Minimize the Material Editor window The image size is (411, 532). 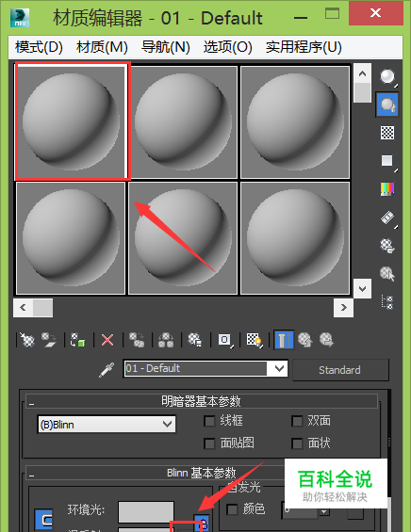(301, 17)
